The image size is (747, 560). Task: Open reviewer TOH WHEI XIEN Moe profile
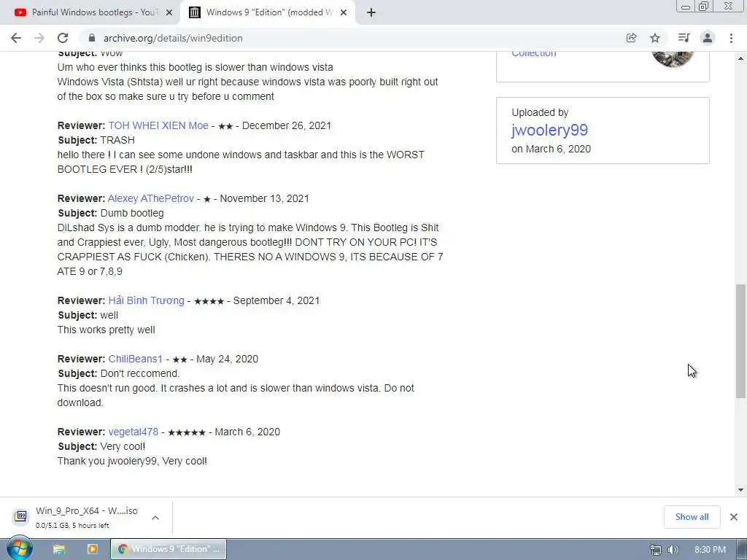158,125
